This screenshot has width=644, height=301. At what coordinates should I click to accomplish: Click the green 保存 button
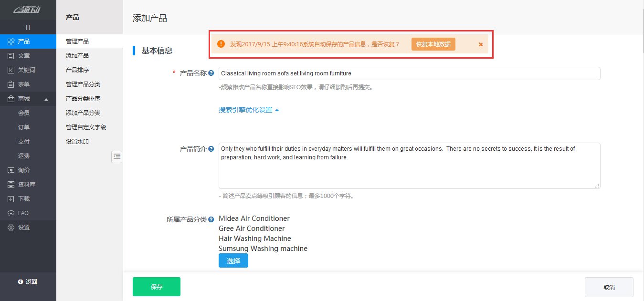157,287
